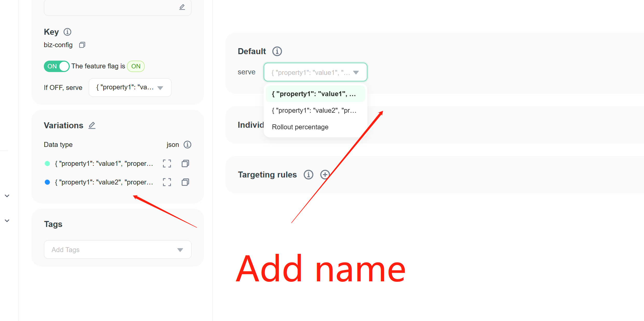Viewport: 644px width, 321px height.
Task: Click the info icon beside json data type
Action: coord(187,145)
